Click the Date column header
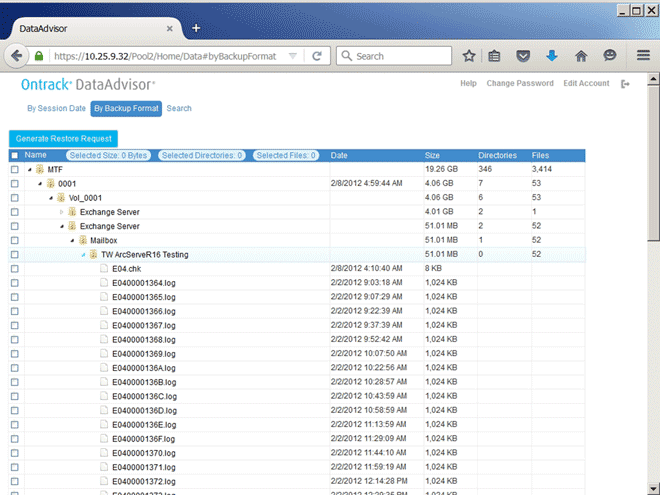This screenshot has width=660, height=495. point(339,155)
